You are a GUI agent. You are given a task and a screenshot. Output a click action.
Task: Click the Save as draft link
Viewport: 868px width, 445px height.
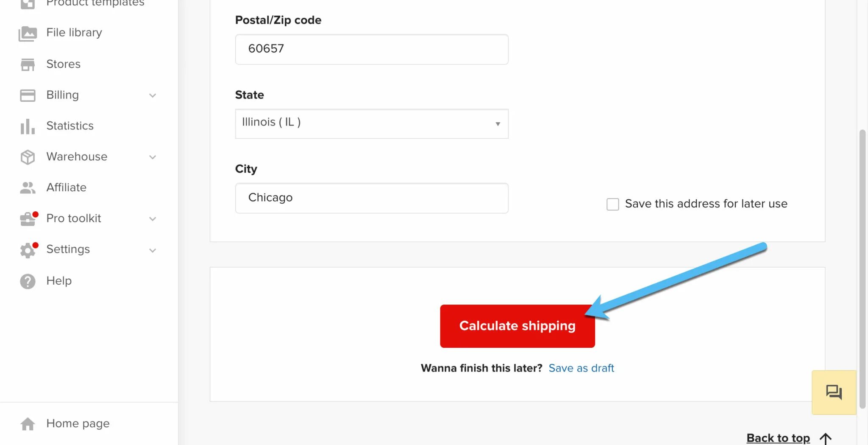point(581,368)
